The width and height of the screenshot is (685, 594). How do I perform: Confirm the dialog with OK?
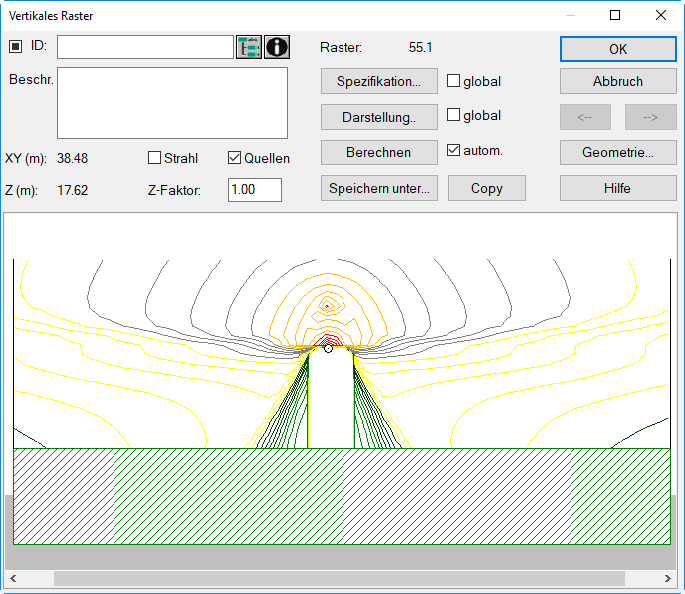pyautogui.click(x=618, y=49)
